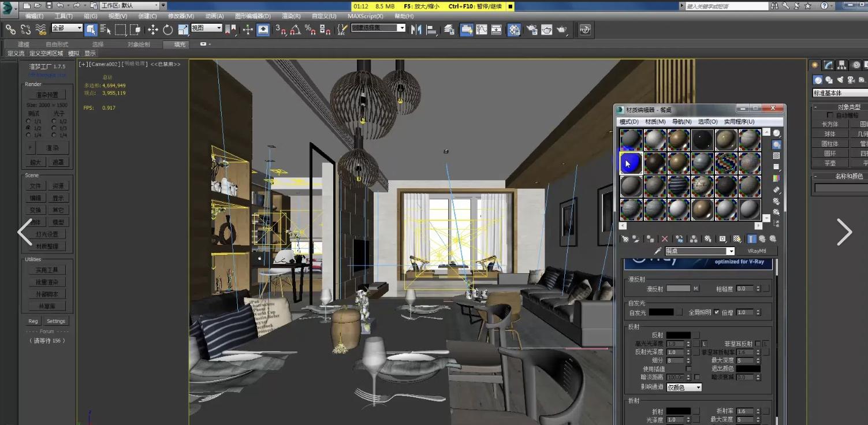
Task: Open the 材质(M) menu in Material Editor
Action: tap(655, 122)
